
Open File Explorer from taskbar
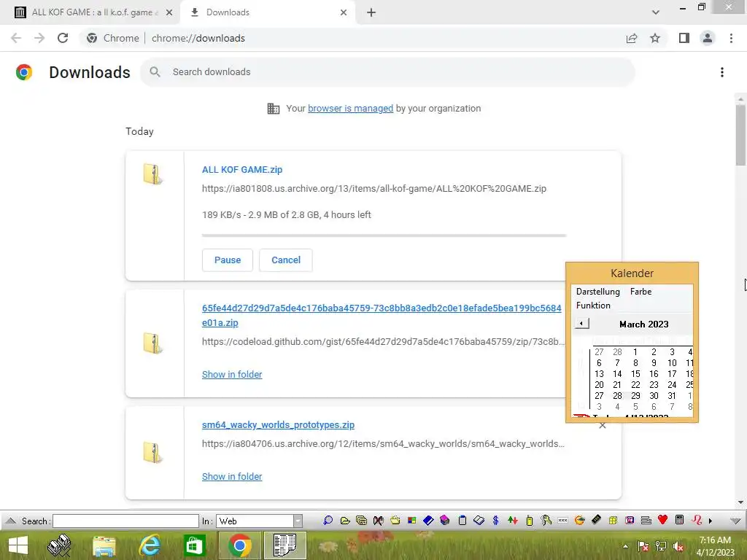pos(104,545)
